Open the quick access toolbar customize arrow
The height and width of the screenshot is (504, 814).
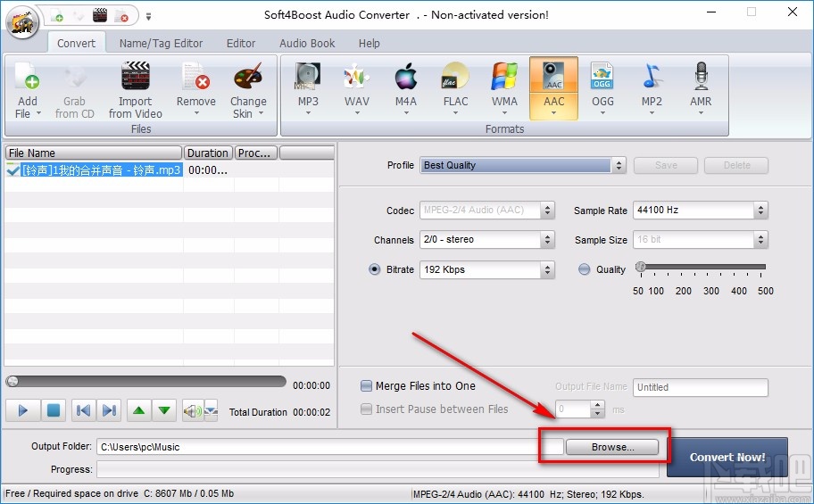[x=148, y=17]
